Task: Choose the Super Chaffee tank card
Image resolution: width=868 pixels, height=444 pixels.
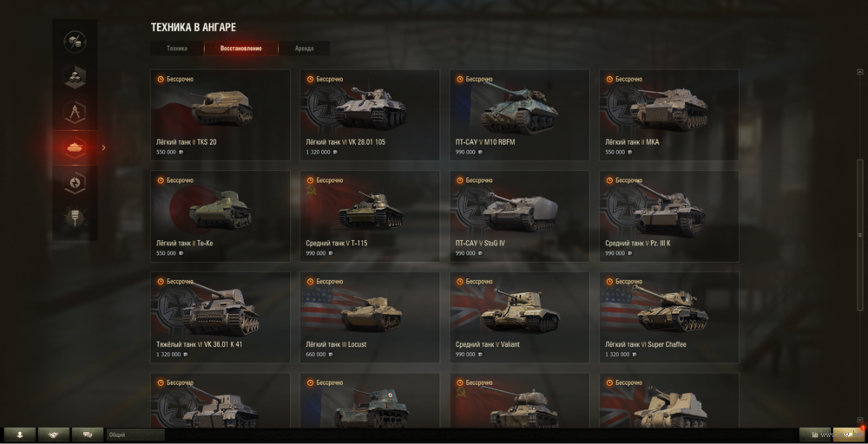Action: point(668,317)
